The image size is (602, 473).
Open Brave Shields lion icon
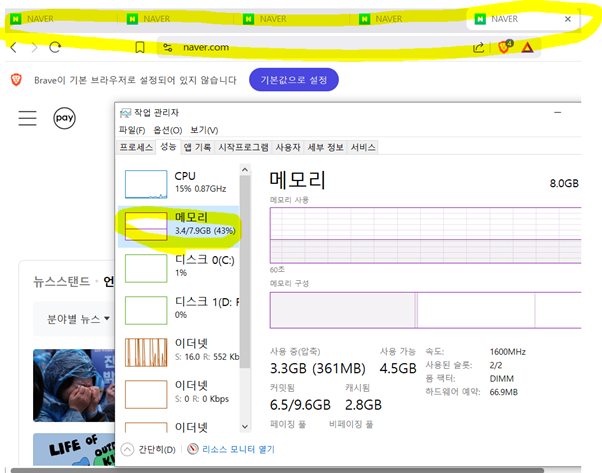(x=504, y=47)
